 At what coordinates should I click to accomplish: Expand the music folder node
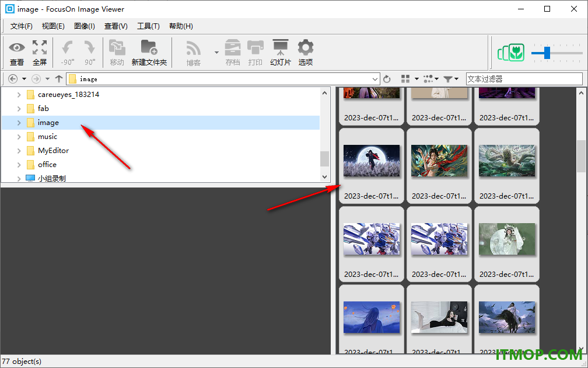pos(19,137)
